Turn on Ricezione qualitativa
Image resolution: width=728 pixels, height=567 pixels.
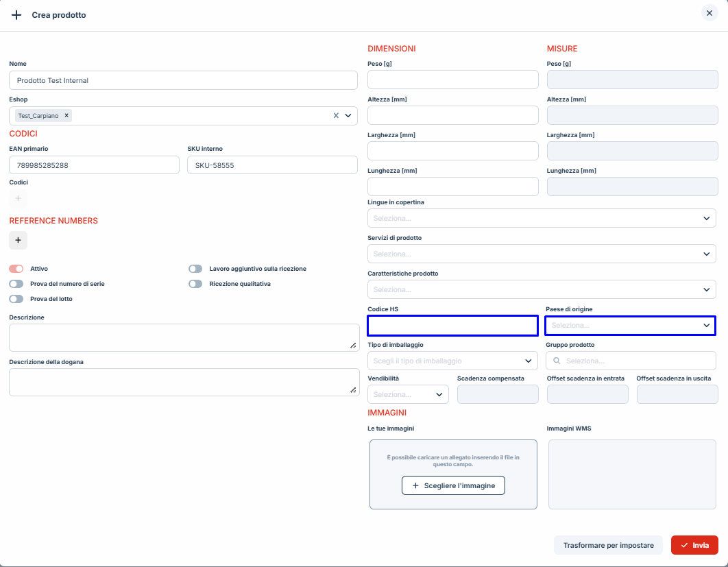tap(195, 284)
